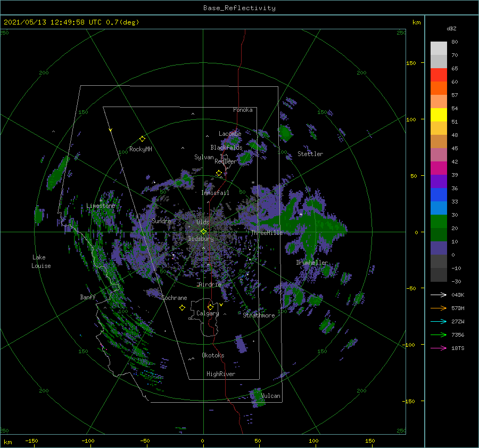This screenshot has height=448, width=479.
Task: Click the dBZ legend heading
Action: pyautogui.click(x=451, y=29)
